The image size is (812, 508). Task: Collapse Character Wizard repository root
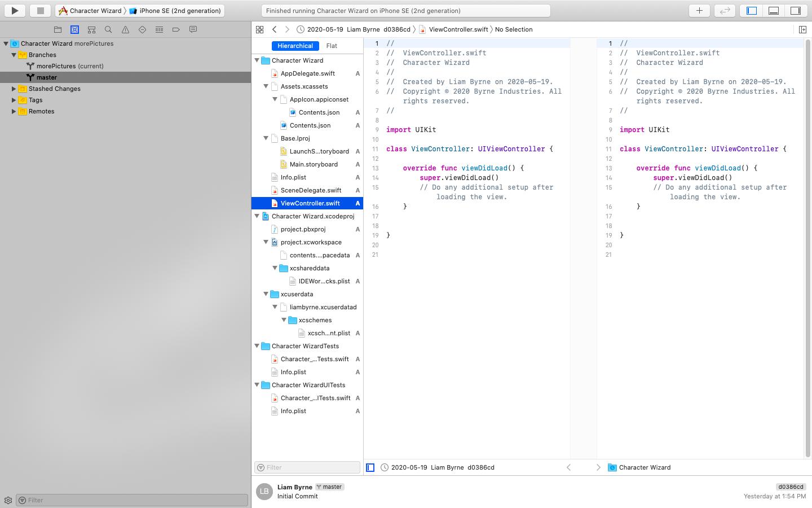pos(6,43)
